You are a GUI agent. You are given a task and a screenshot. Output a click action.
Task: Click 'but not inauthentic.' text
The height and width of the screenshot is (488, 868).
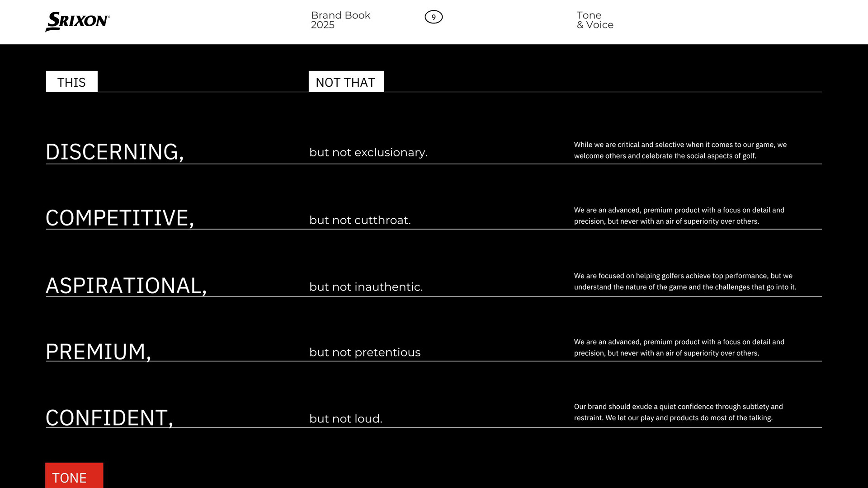(x=366, y=287)
